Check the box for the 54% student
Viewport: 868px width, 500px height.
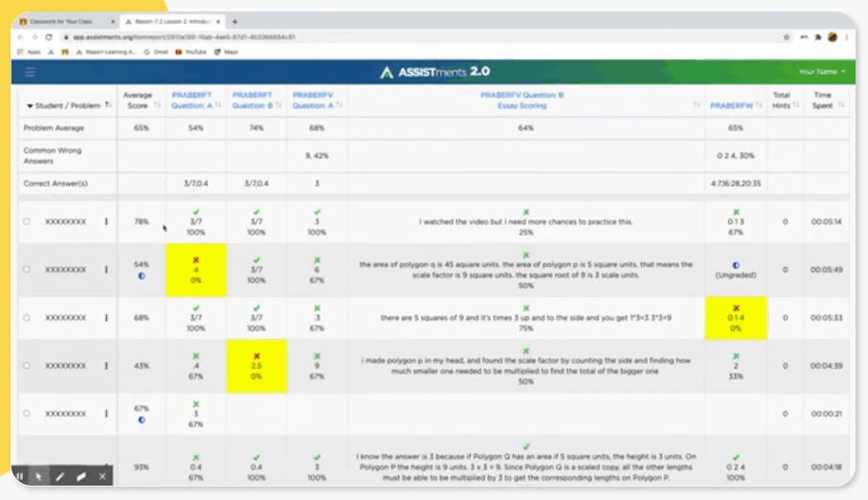point(27,270)
